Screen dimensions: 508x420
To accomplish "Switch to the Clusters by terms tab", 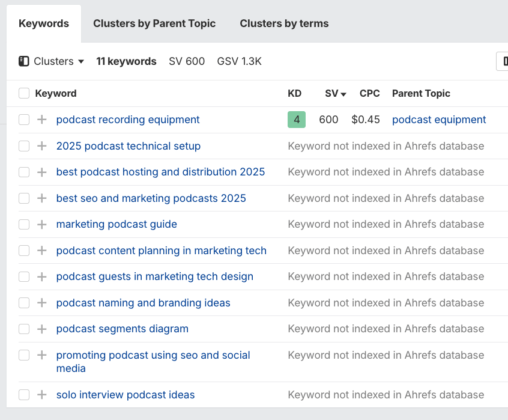I will 284,23.
